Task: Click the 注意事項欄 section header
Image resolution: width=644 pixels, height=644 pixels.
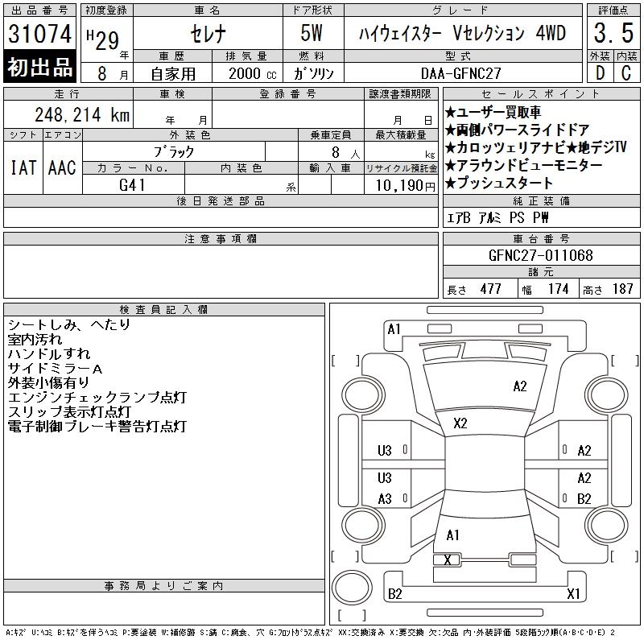Action: (221, 239)
